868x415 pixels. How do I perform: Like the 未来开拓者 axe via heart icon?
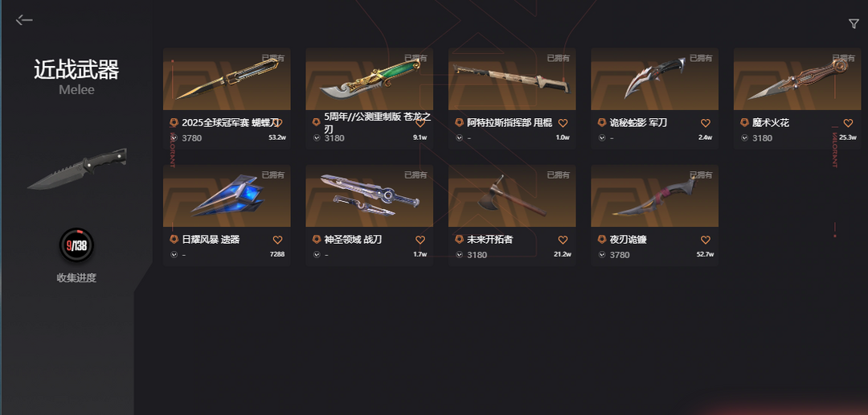tap(563, 240)
